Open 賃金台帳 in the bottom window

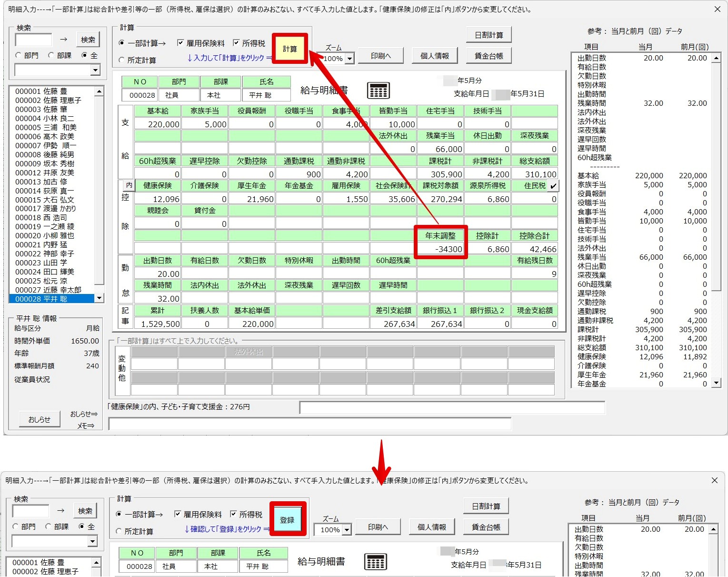click(x=486, y=527)
